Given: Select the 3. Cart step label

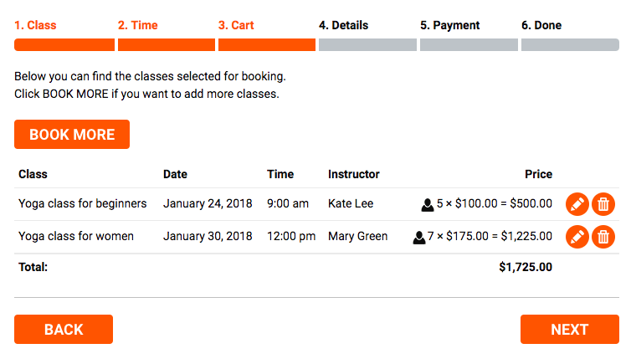Looking at the screenshot, I should coord(236,25).
